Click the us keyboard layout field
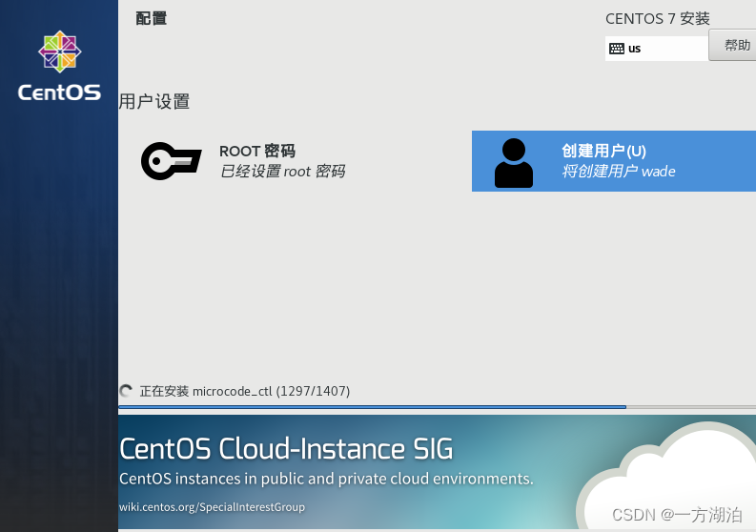Viewport: 756px width, 532px height. (657, 49)
